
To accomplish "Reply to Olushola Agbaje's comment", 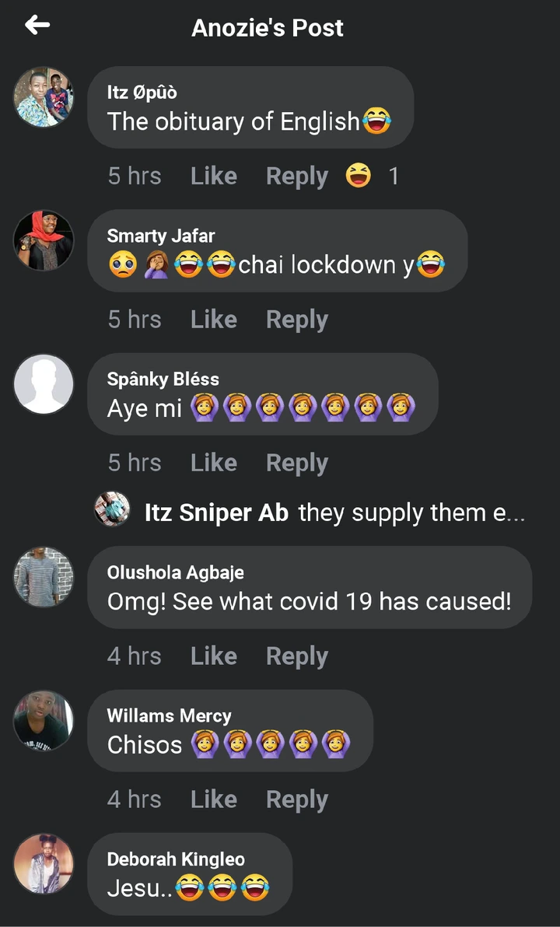I will (297, 656).
